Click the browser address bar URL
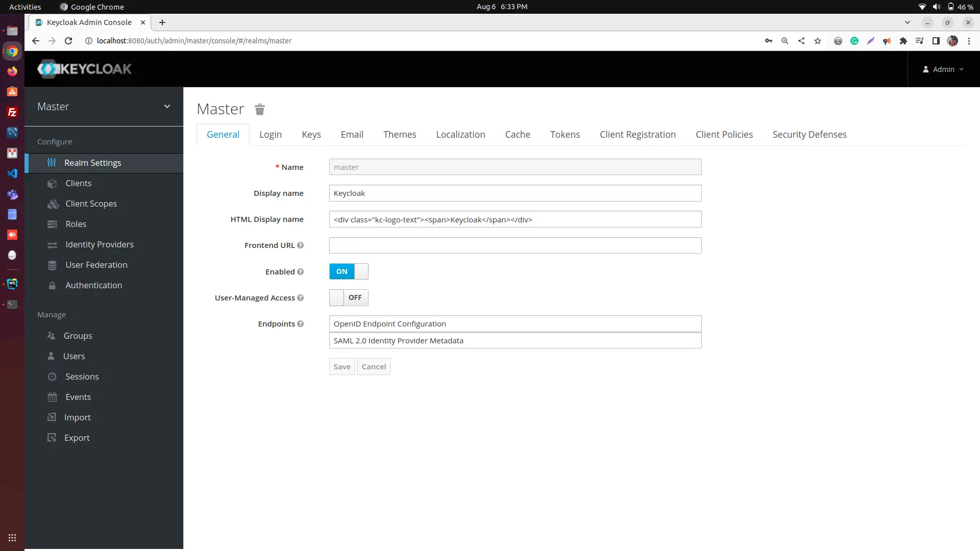Screen dimensions: 980x551 194,41
